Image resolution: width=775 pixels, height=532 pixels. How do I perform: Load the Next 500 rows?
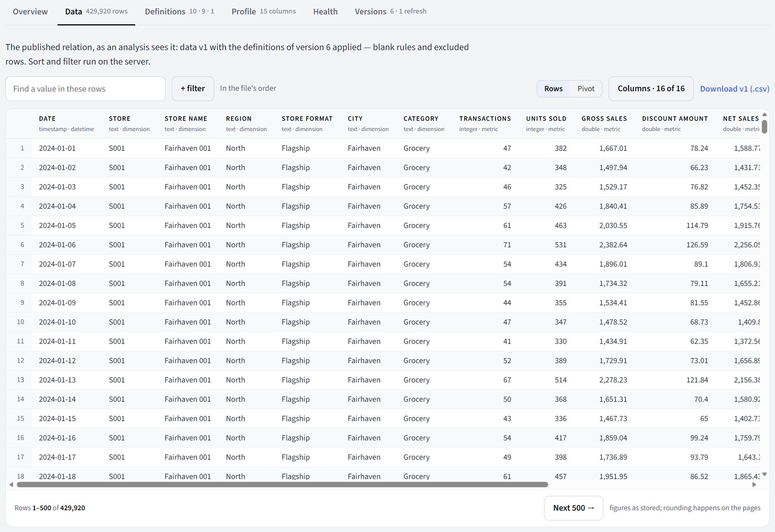[573, 508]
